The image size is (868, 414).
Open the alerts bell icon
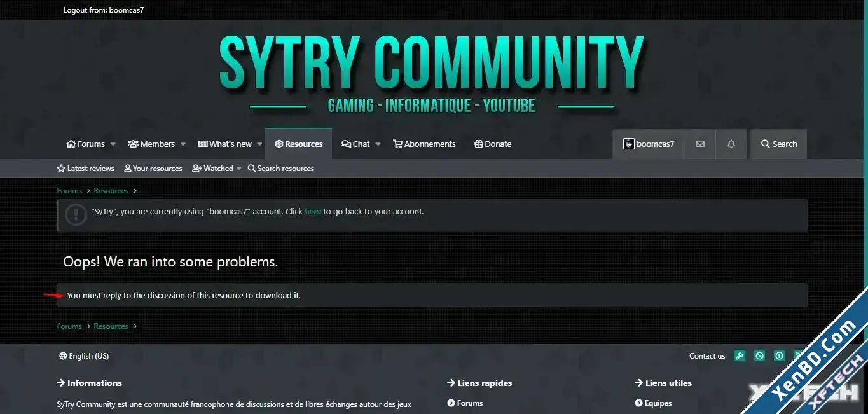point(731,144)
